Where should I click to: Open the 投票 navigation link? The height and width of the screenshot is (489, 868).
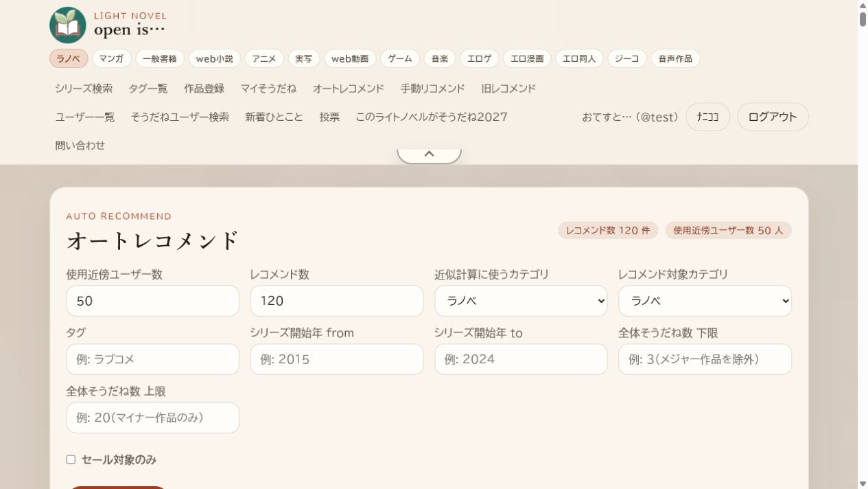coord(329,117)
